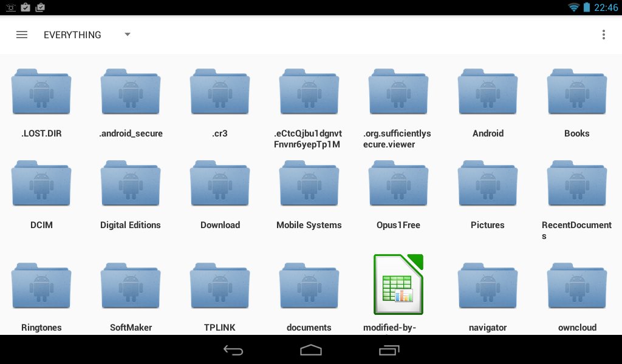Click the Books folder name label
The image size is (622, 364).
(577, 133)
